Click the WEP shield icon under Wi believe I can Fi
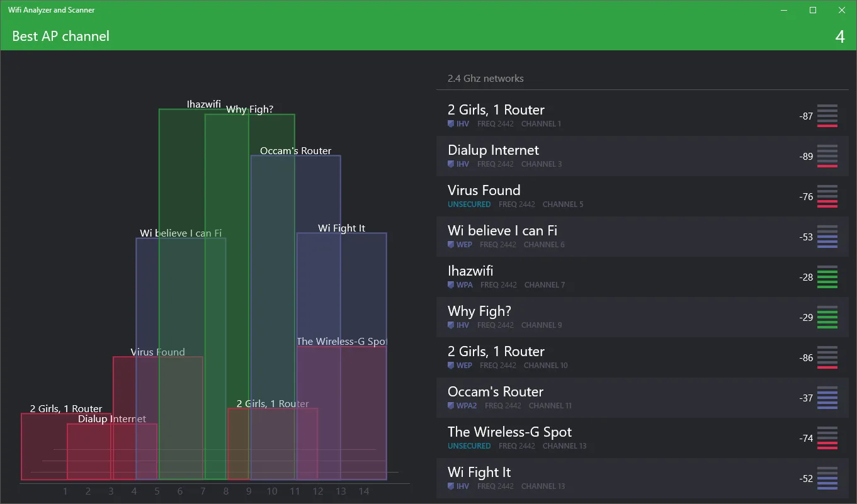 coord(451,245)
